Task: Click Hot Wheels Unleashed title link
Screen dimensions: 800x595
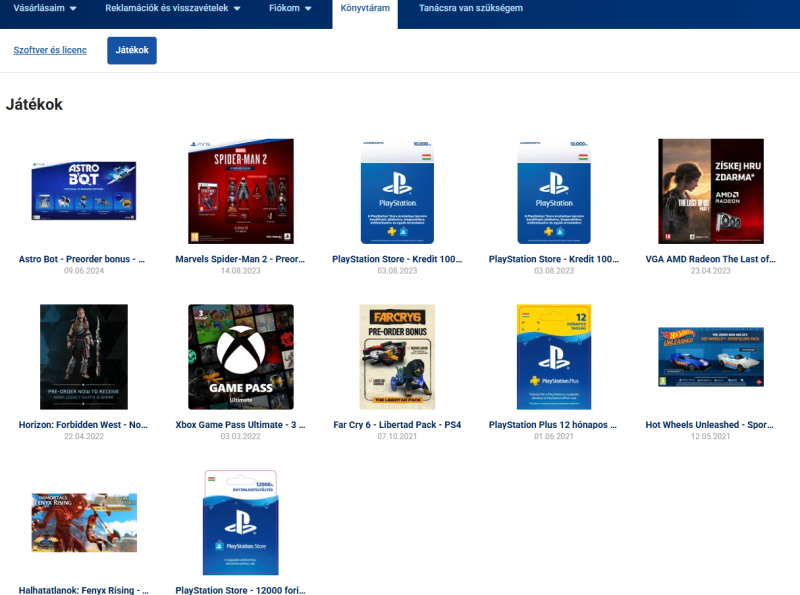Action: coord(710,425)
